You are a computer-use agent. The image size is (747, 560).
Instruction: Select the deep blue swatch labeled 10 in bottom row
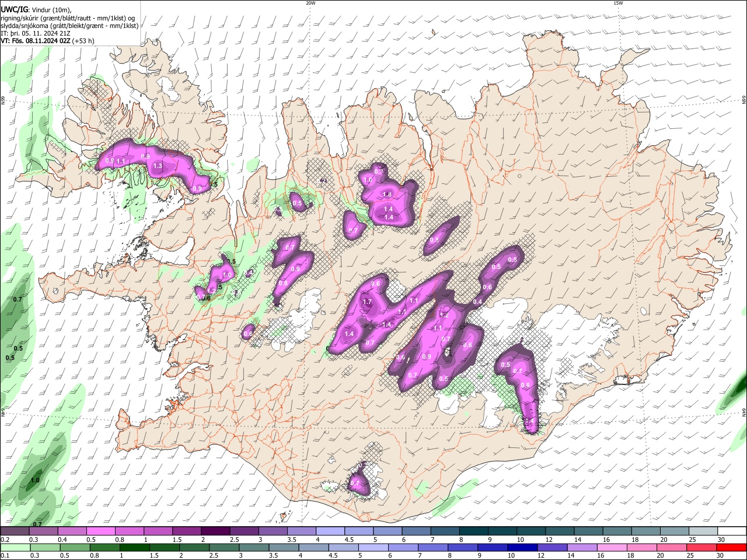pos(523,547)
